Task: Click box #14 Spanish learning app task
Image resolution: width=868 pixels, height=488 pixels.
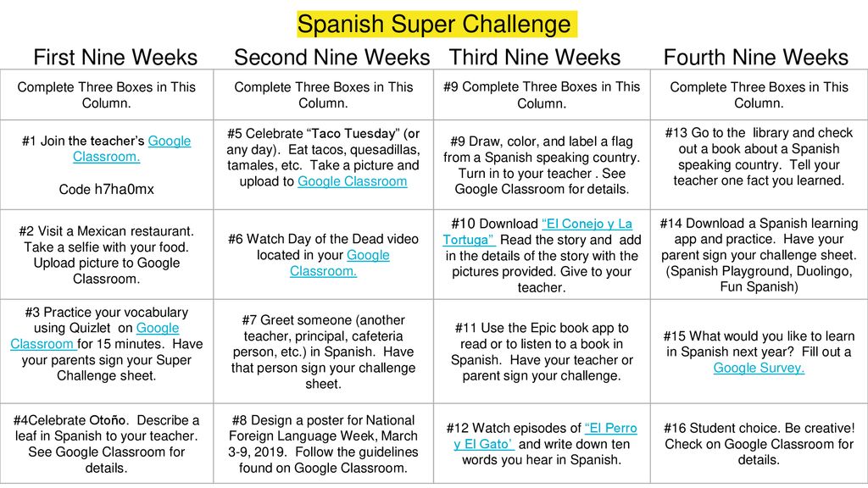Action: [x=759, y=254]
